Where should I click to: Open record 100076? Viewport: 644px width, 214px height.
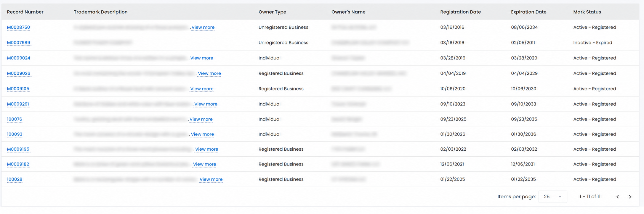click(x=15, y=119)
